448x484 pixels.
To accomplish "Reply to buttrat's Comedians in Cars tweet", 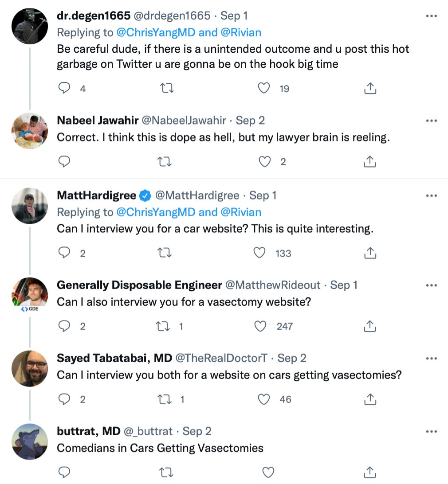I will point(65,472).
